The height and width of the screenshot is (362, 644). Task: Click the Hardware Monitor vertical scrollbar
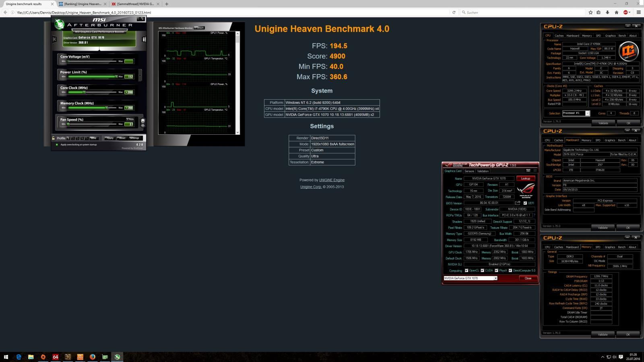[238, 82]
